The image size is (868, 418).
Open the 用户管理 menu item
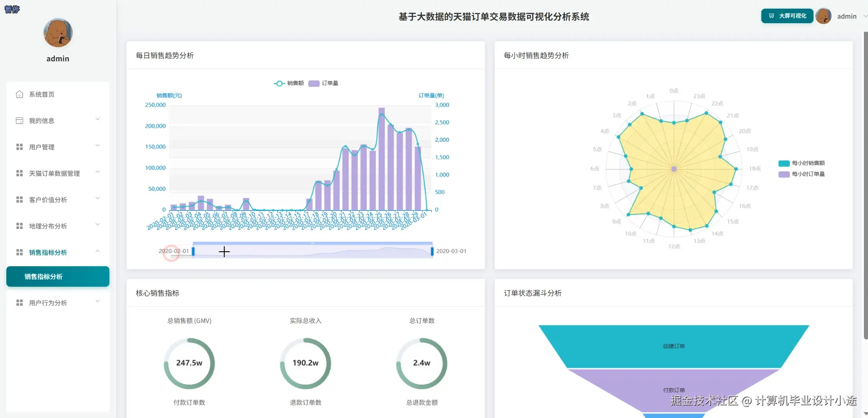tap(58, 147)
